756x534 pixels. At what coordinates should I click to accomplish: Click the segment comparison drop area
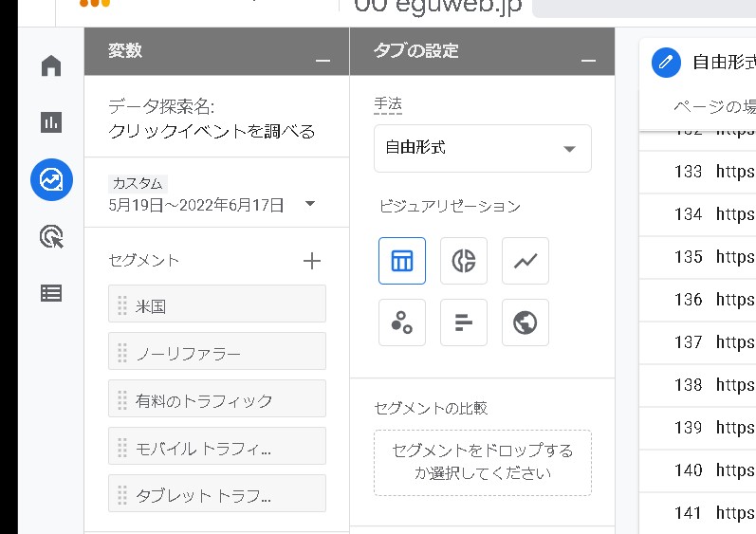[482, 462]
